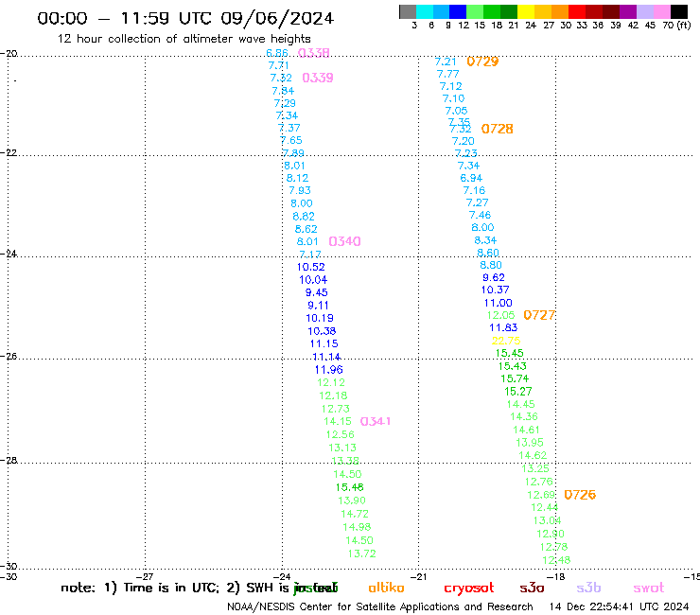700x615 pixels.
Task: Click wave height value 6.86
Action: tap(277, 53)
